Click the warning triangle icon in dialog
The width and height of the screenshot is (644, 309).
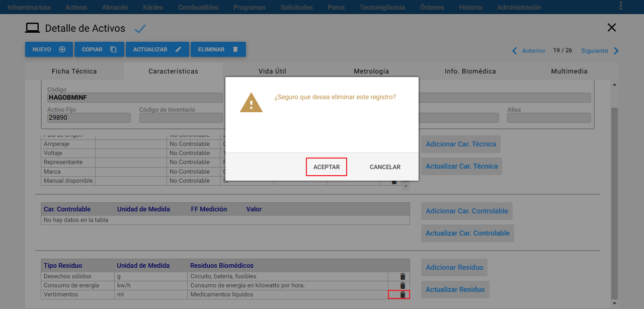coord(251,103)
